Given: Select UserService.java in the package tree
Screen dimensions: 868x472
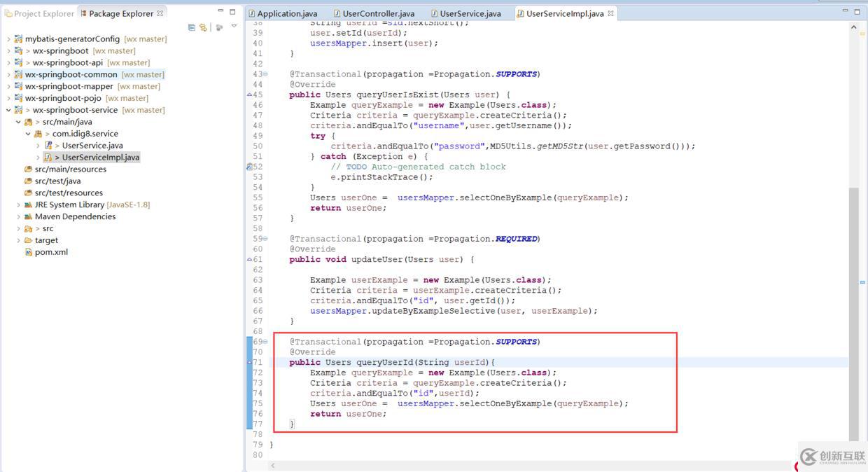Looking at the screenshot, I should (92, 146).
